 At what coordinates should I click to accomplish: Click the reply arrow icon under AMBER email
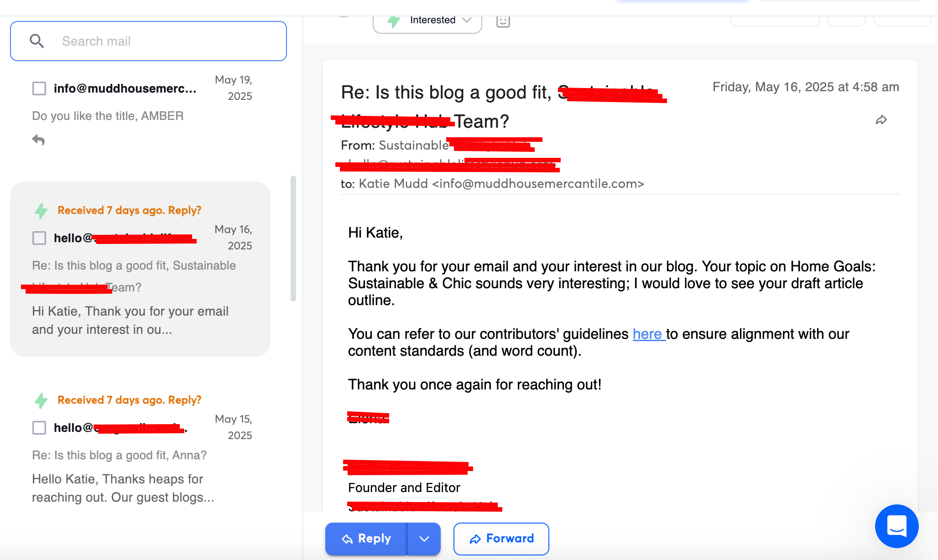pyautogui.click(x=38, y=140)
